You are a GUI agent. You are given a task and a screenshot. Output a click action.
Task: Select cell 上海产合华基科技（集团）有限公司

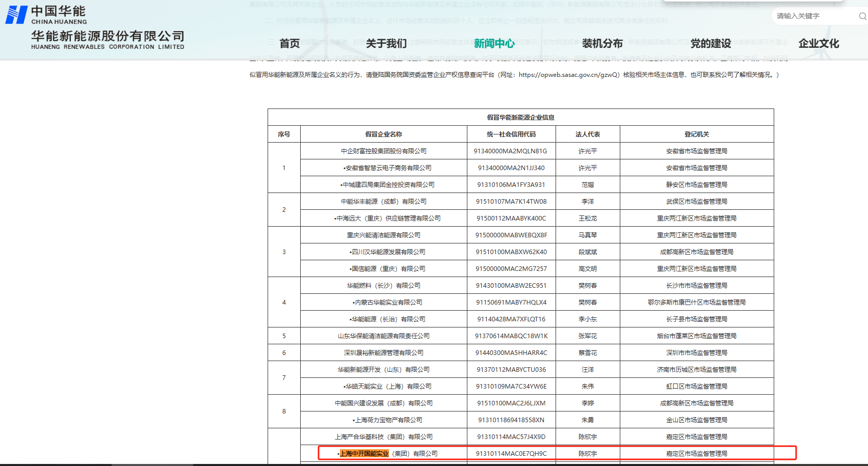[383, 437]
